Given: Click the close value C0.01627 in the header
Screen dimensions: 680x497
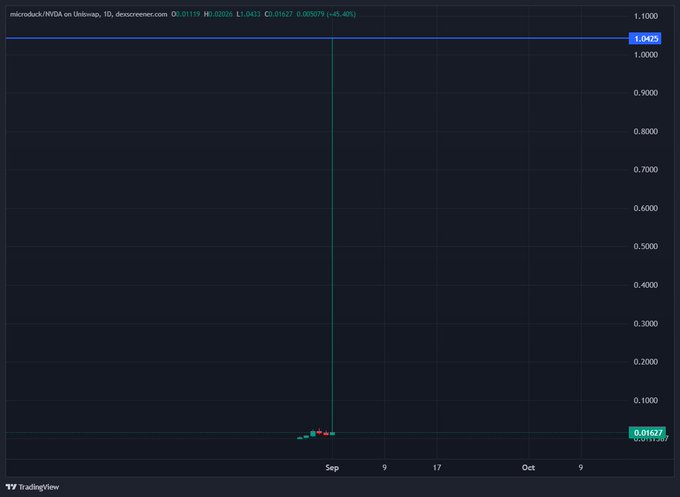Looking at the screenshot, I should tap(278, 14).
